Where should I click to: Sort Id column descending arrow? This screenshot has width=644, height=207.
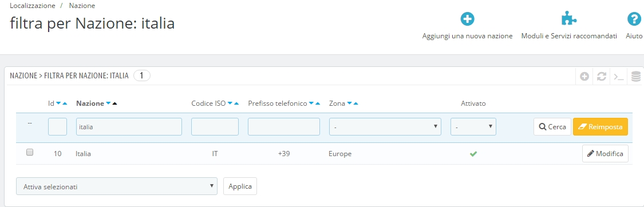(x=58, y=103)
